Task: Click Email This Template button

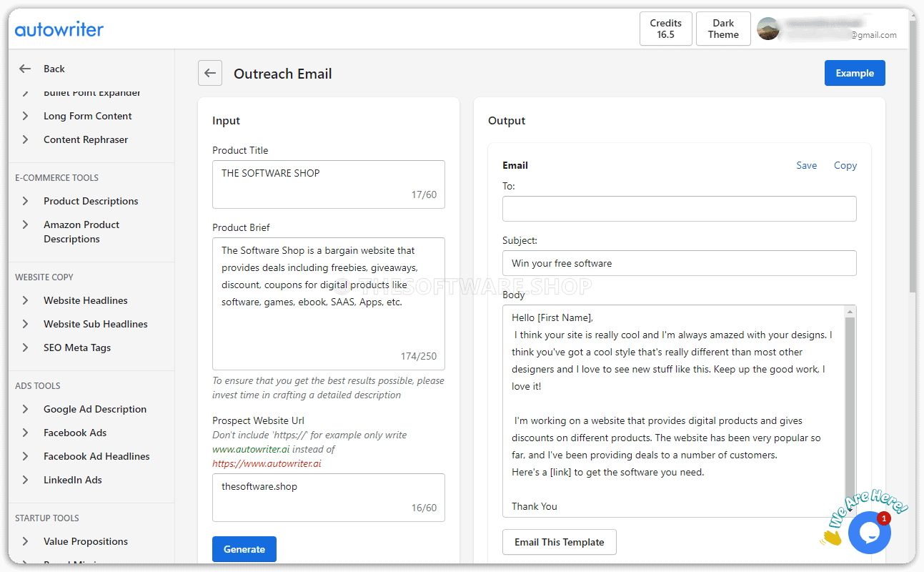Action: (x=560, y=542)
